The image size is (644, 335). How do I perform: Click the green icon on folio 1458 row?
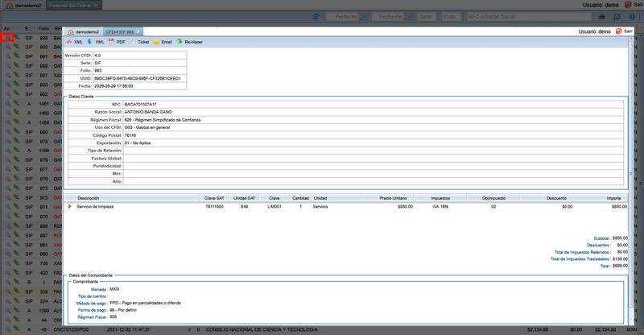point(16,122)
